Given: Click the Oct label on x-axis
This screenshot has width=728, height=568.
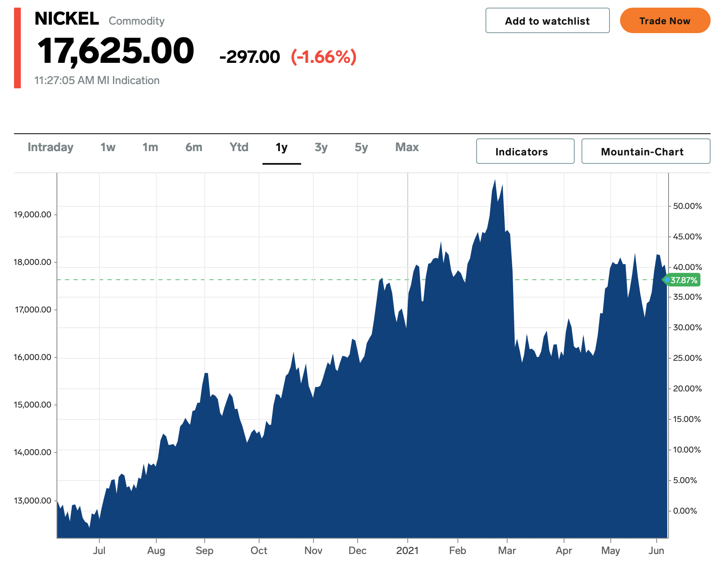Looking at the screenshot, I should [x=259, y=551].
